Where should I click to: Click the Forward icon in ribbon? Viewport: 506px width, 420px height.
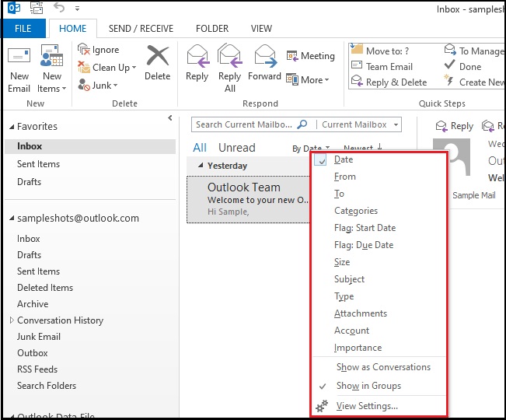264,57
